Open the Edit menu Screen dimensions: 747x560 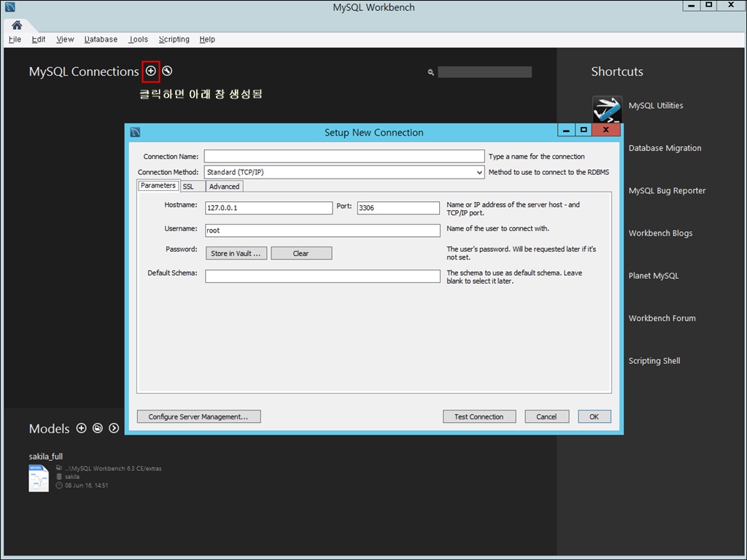[39, 39]
